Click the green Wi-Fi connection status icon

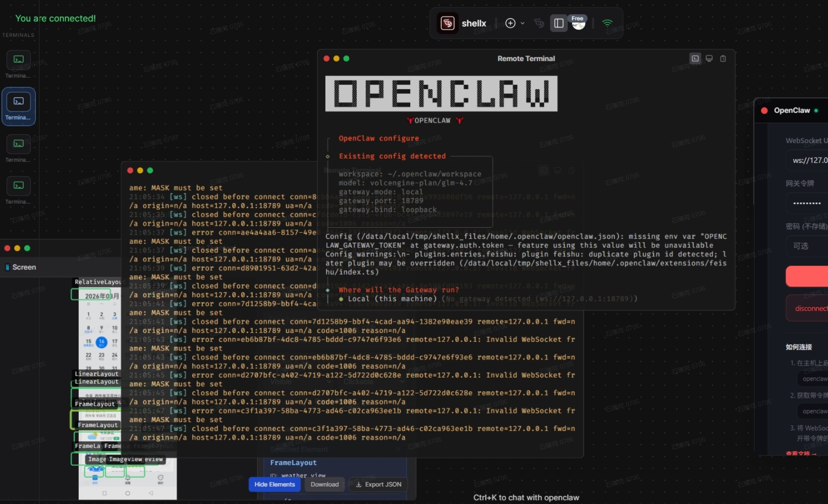pos(607,22)
